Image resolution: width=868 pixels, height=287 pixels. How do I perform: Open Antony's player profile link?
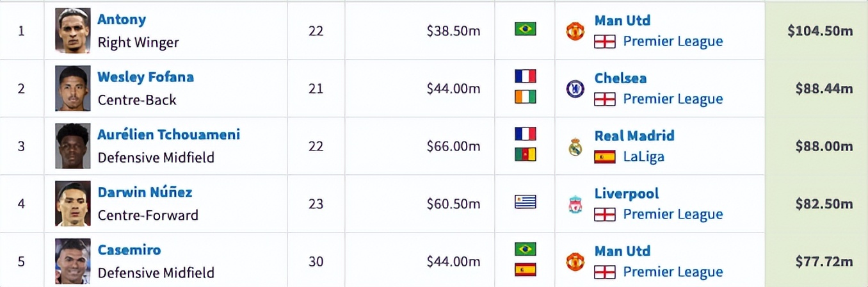[x=122, y=20]
